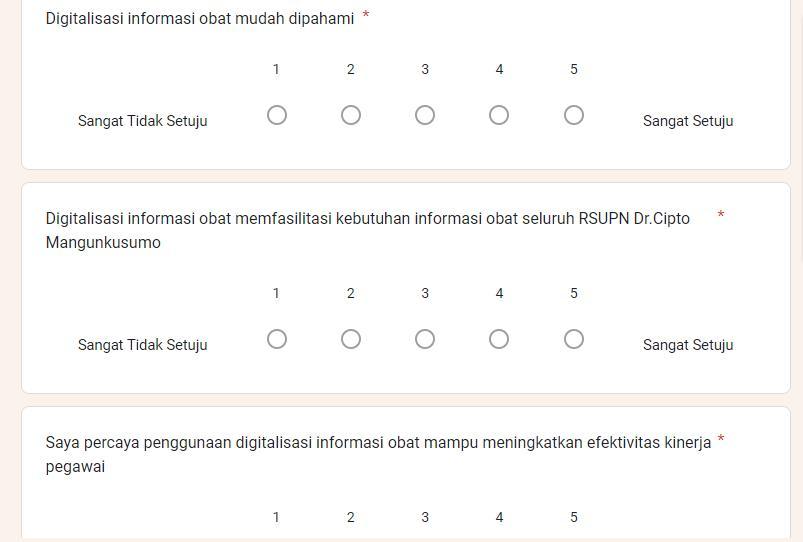Click the question text mentioning RSUPN Dr.Cipto Mangunkusumo
803x542 pixels.
click(368, 230)
